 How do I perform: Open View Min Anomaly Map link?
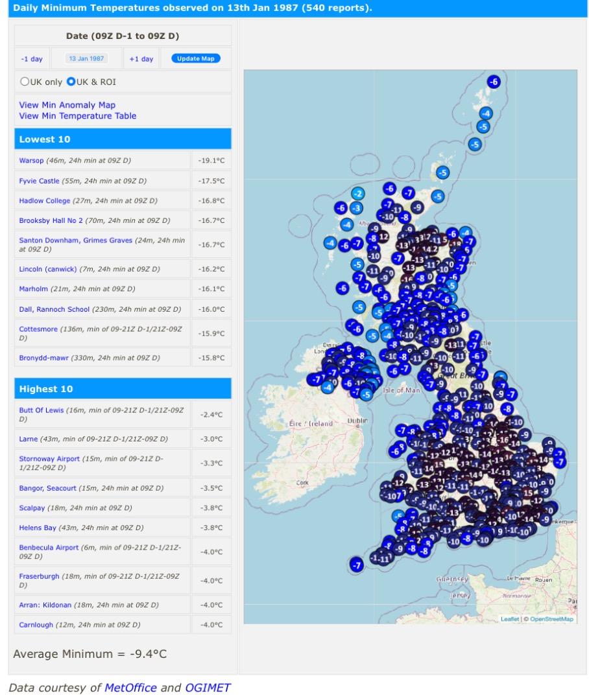point(67,105)
